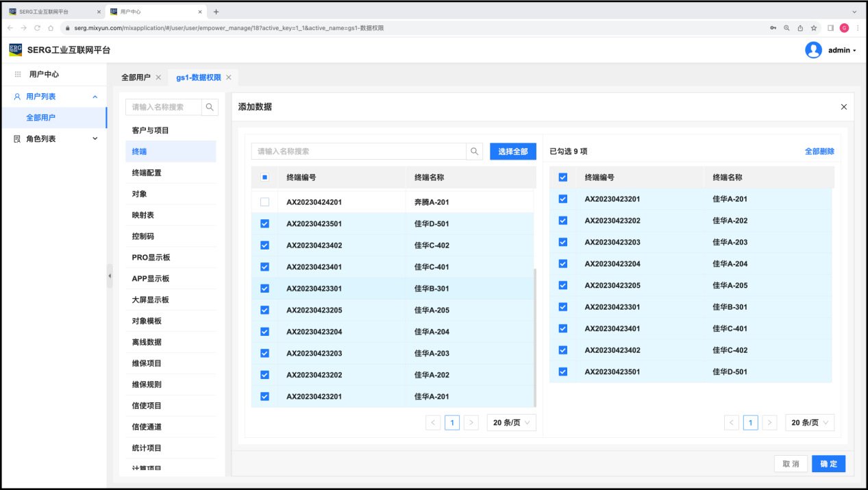Bookmark the page with the star icon
This screenshot has width=868, height=490.
[x=814, y=28]
